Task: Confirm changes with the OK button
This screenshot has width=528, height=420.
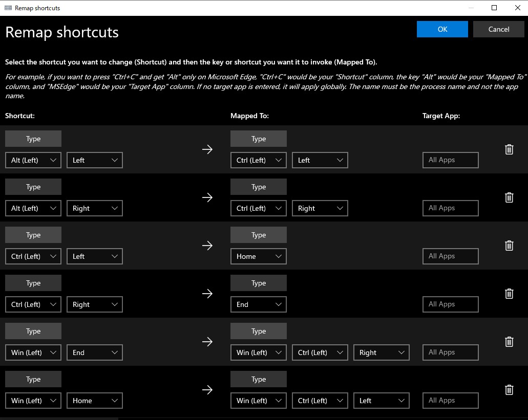Action: [x=442, y=29]
